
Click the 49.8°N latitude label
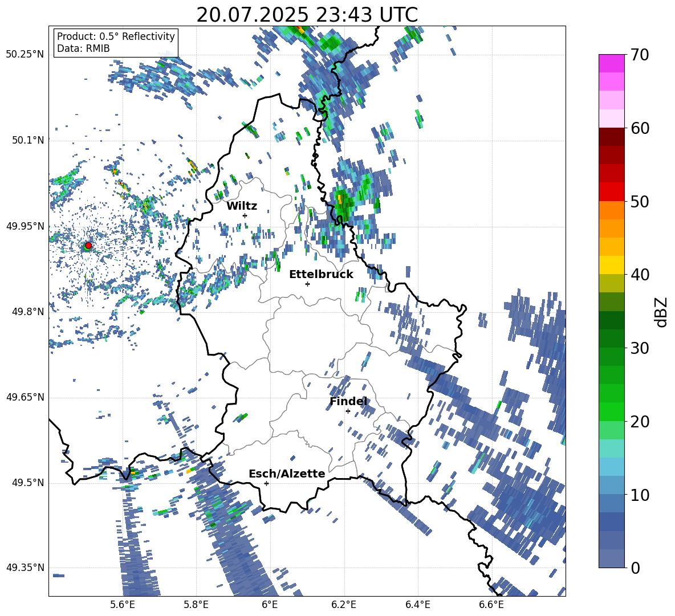click(x=28, y=312)
